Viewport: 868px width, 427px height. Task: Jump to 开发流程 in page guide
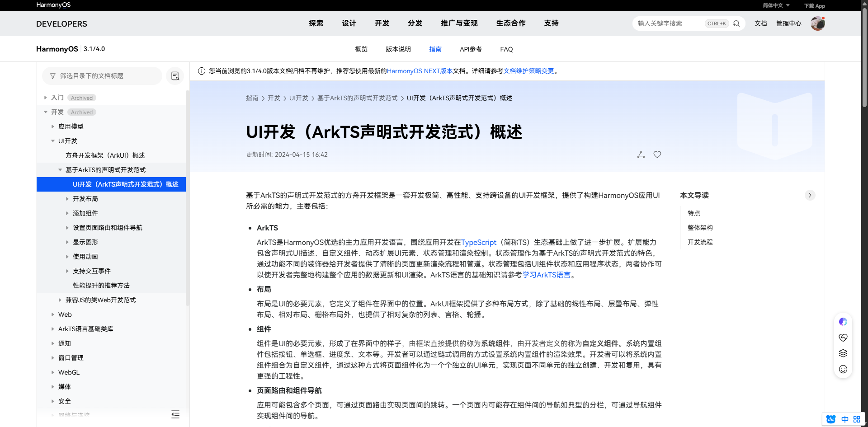pyautogui.click(x=700, y=242)
